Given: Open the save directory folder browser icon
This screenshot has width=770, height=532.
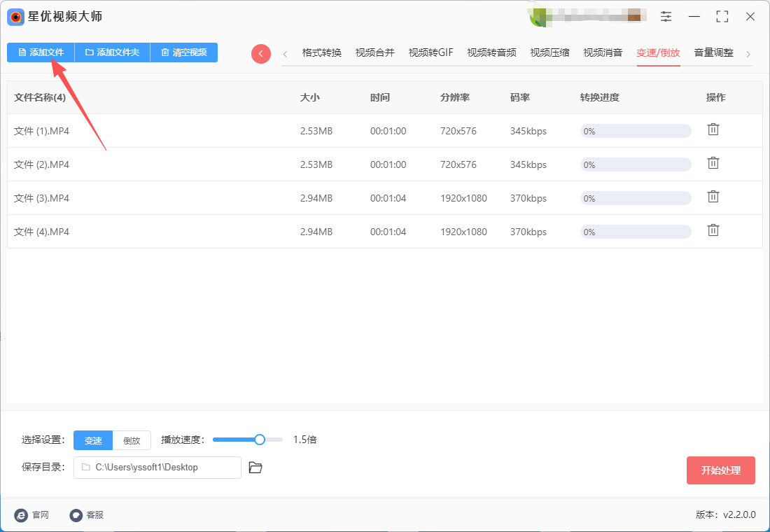Looking at the screenshot, I should [x=255, y=468].
